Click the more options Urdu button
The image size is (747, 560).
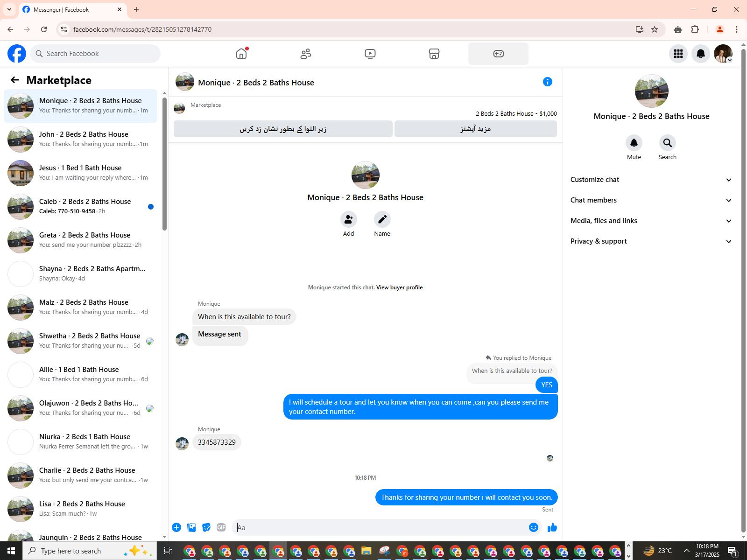pyautogui.click(x=476, y=129)
